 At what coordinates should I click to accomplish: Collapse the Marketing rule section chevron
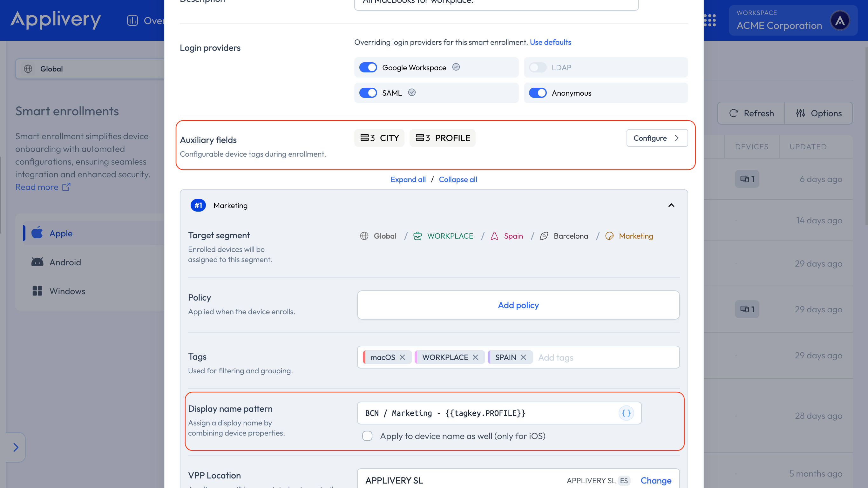point(671,205)
